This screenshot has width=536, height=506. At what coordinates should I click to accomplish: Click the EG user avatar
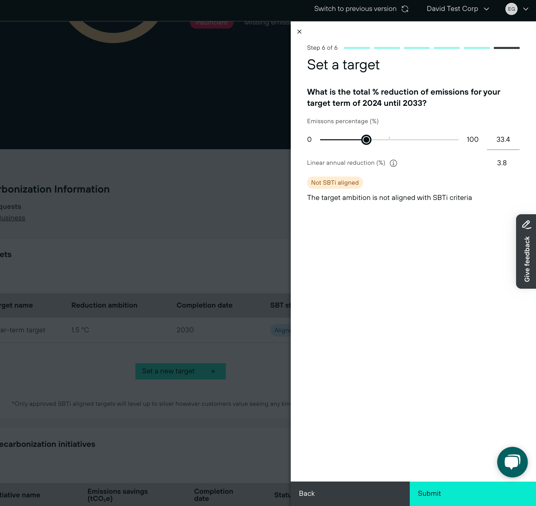[x=511, y=9]
